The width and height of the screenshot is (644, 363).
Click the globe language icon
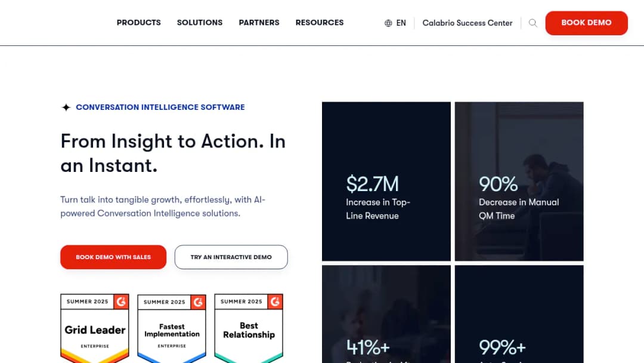[388, 23]
